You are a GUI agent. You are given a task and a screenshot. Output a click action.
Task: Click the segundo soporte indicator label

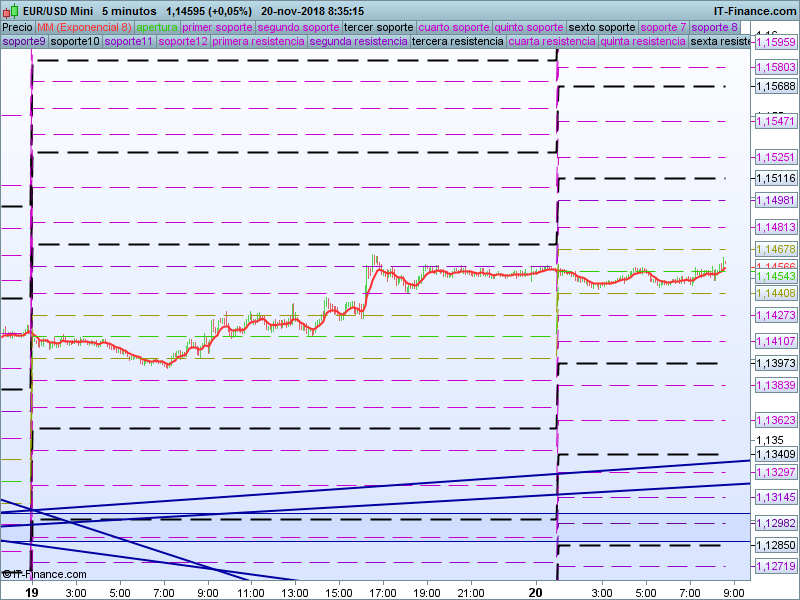click(x=298, y=27)
